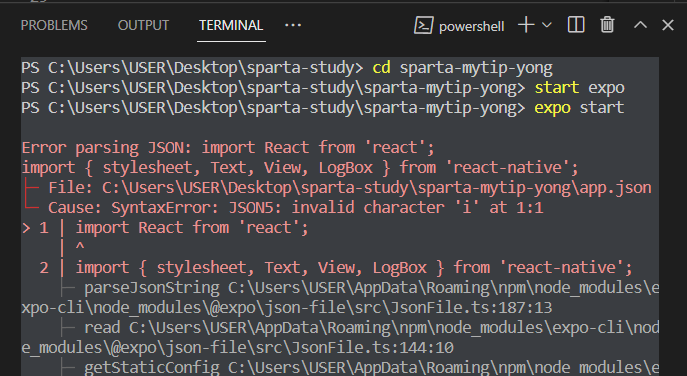Click the 'Error parsing JSON' line
The height and width of the screenshot is (376, 687).
click(228, 148)
